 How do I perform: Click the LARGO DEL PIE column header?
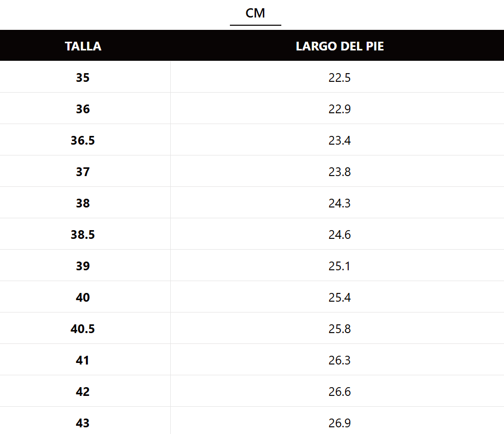pyautogui.click(x=339, y=46)
